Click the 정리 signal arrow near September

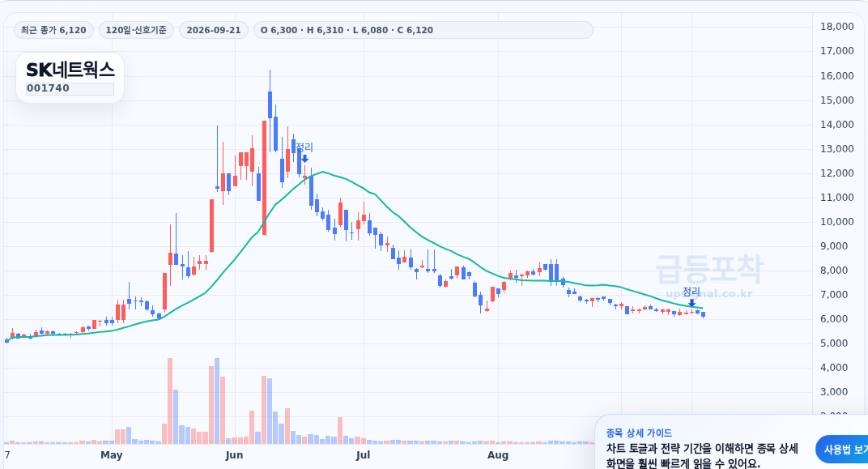[x=691, y=302]
